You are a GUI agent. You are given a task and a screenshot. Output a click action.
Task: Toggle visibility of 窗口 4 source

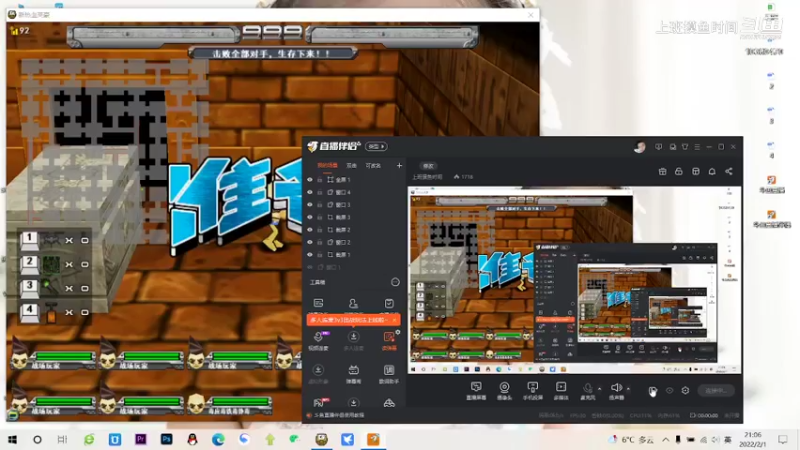pyautogui.click(x=310, y=192)
